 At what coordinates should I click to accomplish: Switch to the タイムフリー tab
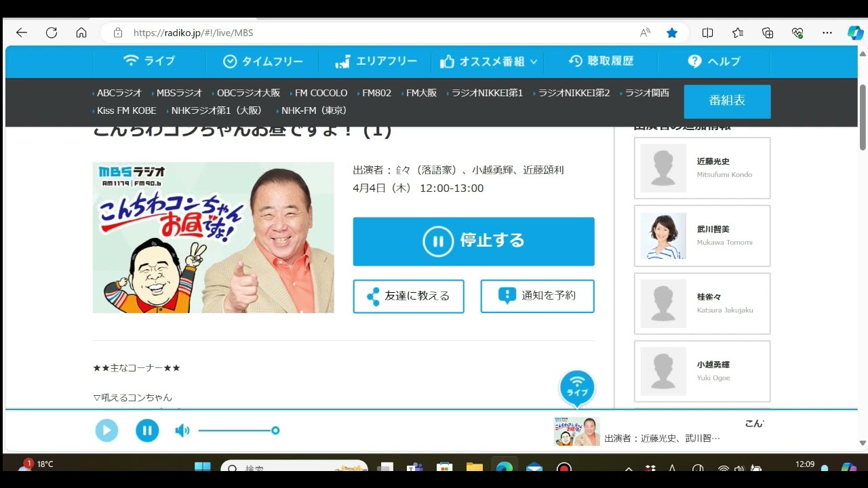[263, 62]
